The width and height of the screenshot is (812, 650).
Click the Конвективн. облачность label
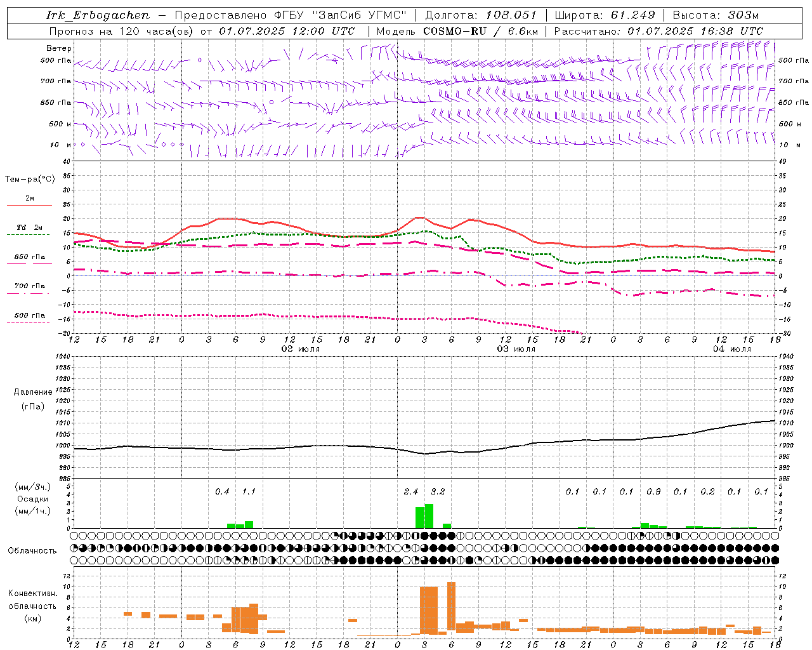click(32, 600)
